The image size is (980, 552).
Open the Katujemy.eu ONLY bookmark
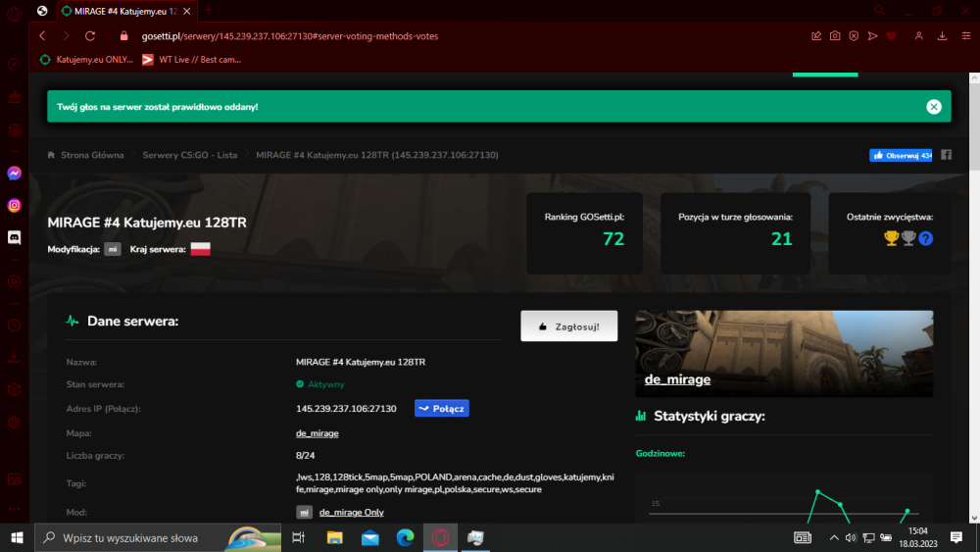pos(87,60)
